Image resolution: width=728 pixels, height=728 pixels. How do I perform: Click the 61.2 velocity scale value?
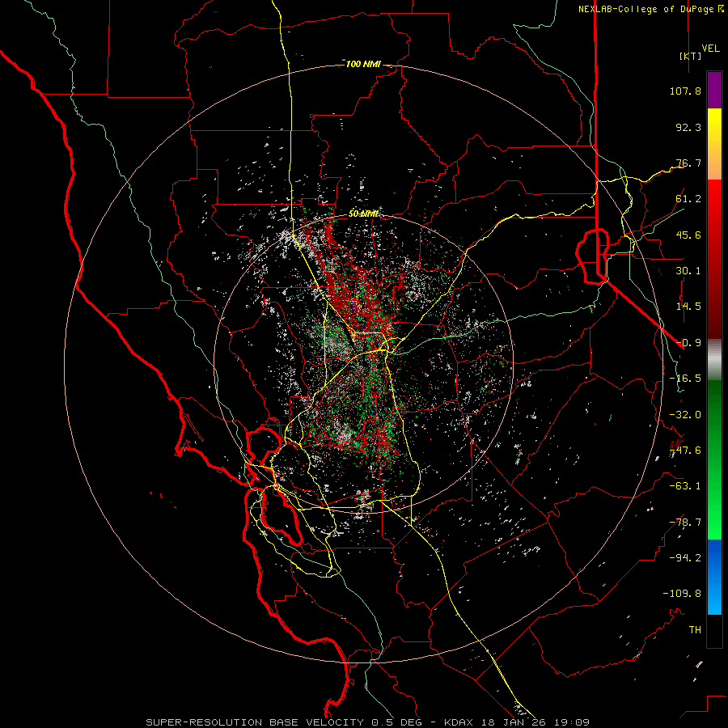click(x=688, y=199)
